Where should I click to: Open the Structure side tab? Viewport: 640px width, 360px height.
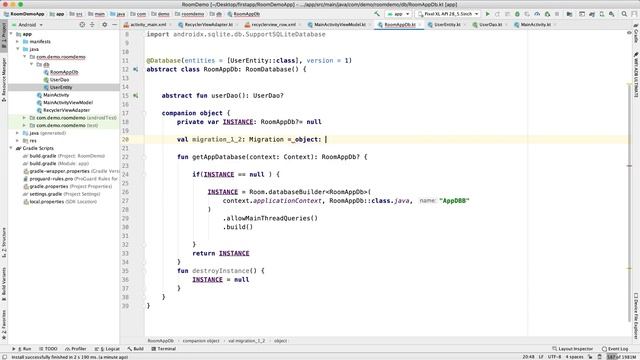pos(4,242)
